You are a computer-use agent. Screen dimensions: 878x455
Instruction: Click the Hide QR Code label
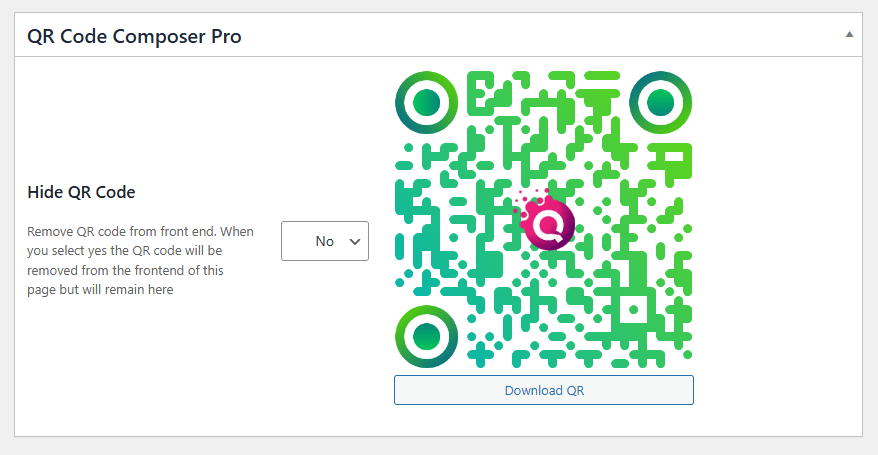[x=81, y=192]
